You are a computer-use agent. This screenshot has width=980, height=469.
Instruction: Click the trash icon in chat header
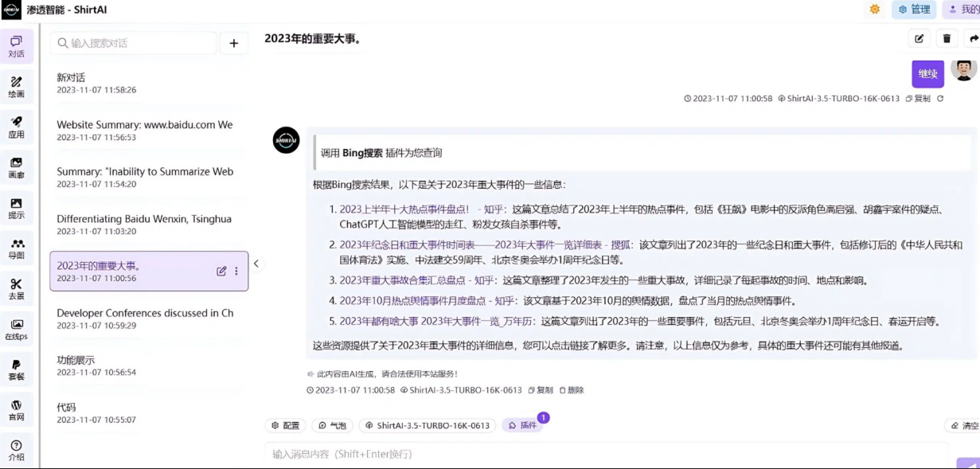point(946,38)
